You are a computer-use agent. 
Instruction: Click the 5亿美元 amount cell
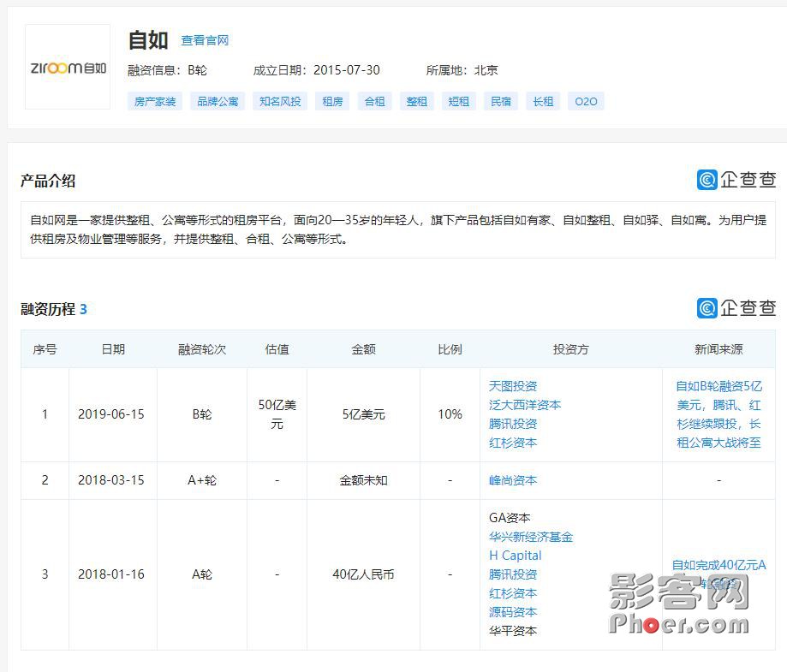[363, 414]
